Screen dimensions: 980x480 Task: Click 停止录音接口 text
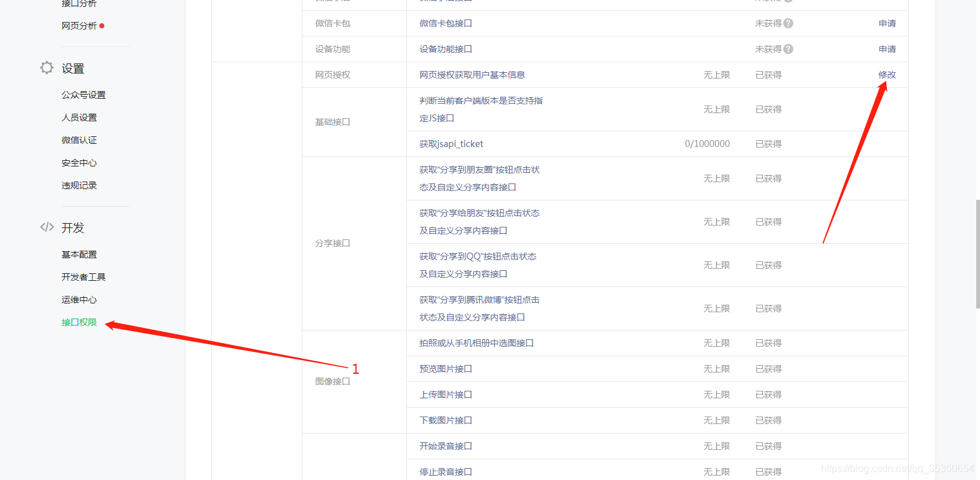click(446, 472)
